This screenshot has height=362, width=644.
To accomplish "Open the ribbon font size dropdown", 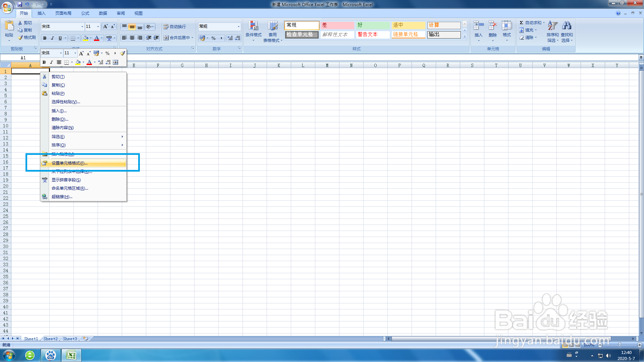I will (x=98, y=26).
